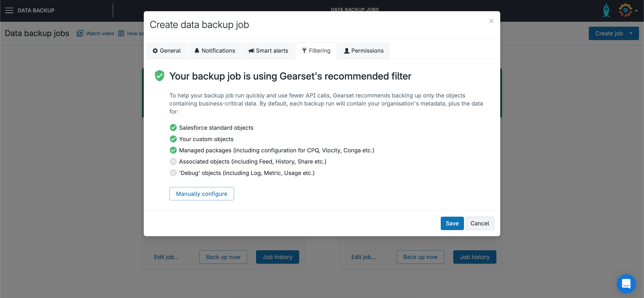The width and height of the screenshot is (644, 298).
Task: Click the Watch video play icon
Action: click(80, 33)
